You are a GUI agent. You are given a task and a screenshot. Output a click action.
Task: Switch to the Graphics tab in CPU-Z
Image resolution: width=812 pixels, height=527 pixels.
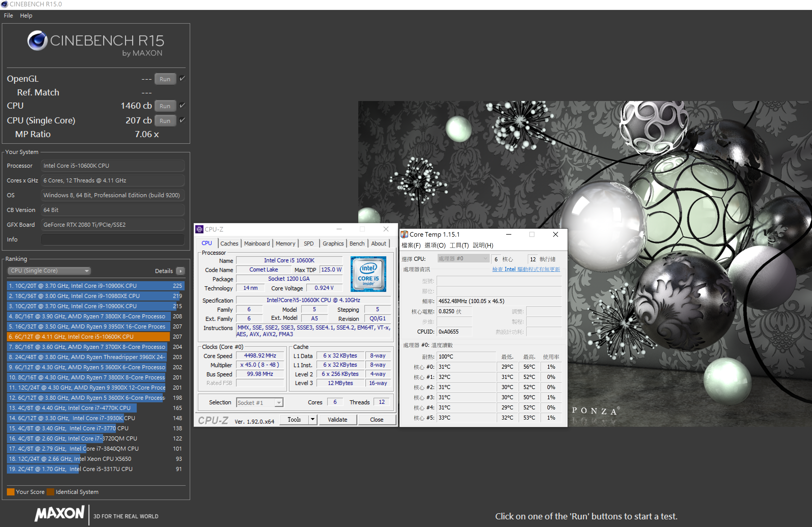coord(333,243)
